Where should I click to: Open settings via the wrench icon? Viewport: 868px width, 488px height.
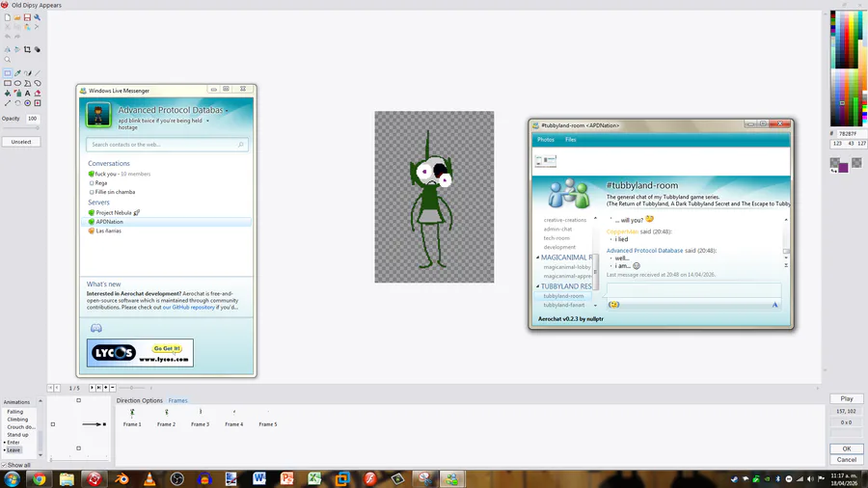[37, 17]
